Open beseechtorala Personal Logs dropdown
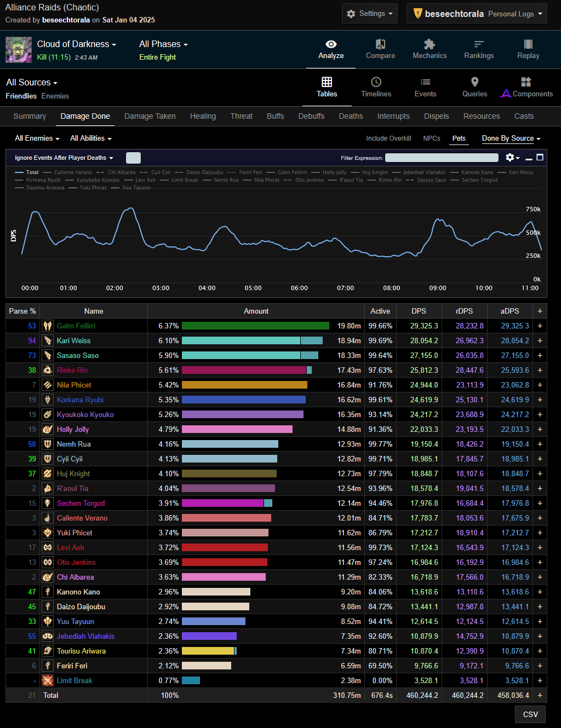 click(477, 14)
